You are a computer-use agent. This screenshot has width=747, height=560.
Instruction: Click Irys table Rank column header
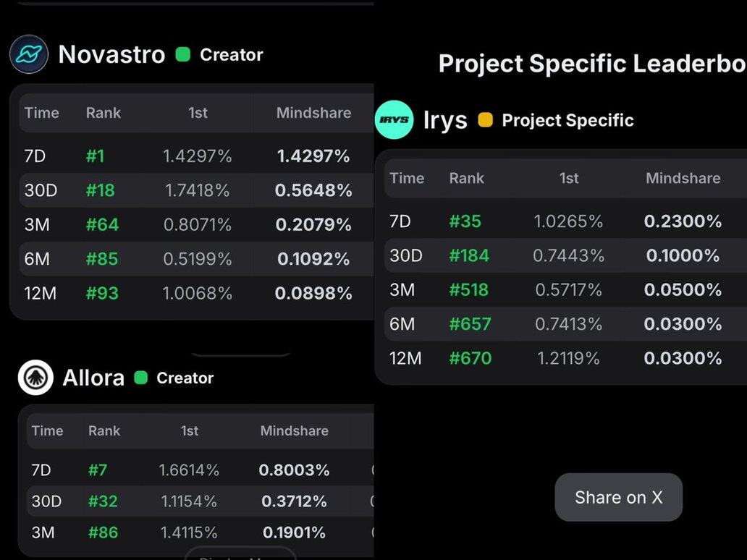[x=466, y=178]
